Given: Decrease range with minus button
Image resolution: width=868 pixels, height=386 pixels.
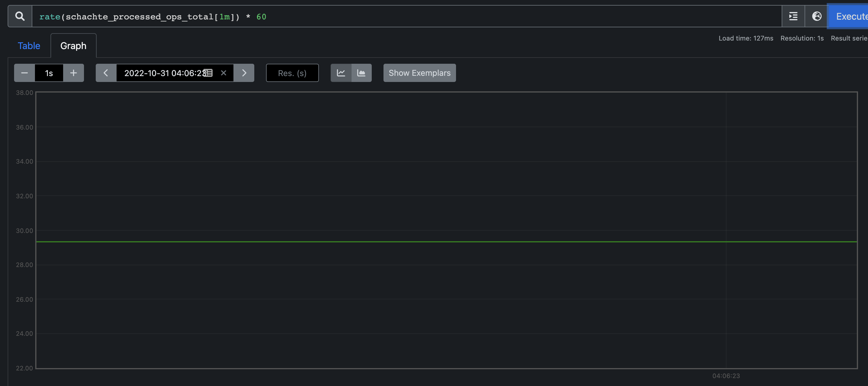Looking at the screenshot, I should [24, 73].
